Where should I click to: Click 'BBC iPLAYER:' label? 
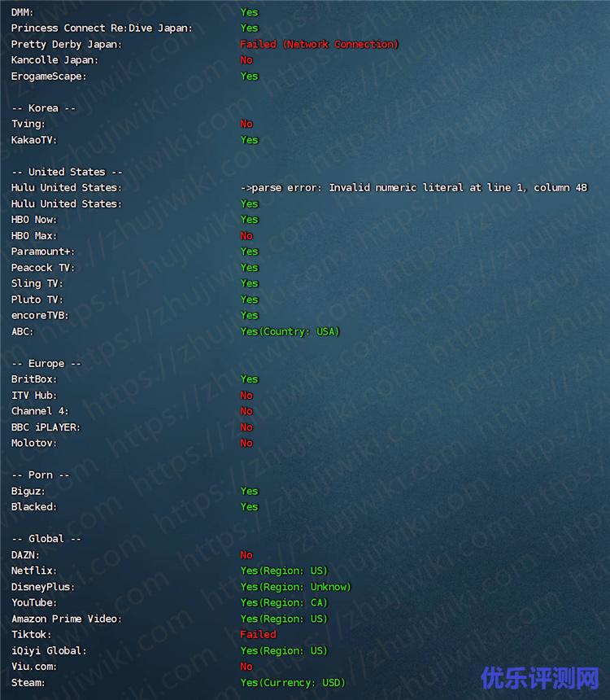(x=46, y=427)
